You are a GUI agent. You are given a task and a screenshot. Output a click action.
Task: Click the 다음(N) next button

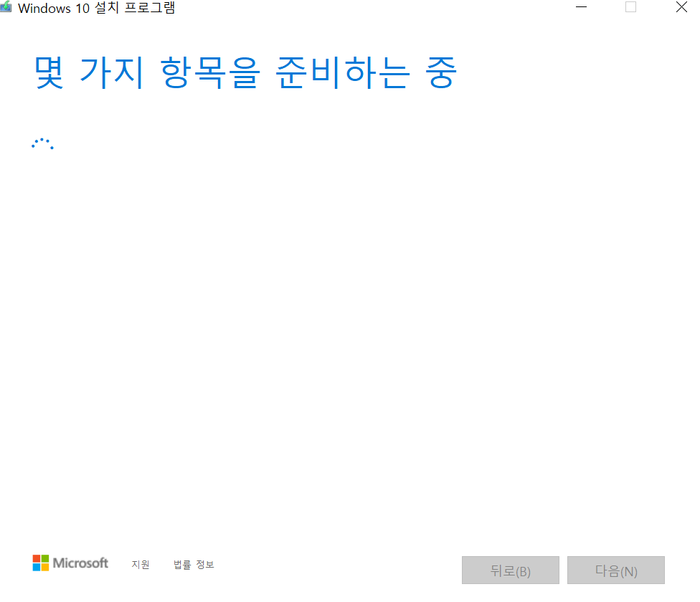point(615,570)
